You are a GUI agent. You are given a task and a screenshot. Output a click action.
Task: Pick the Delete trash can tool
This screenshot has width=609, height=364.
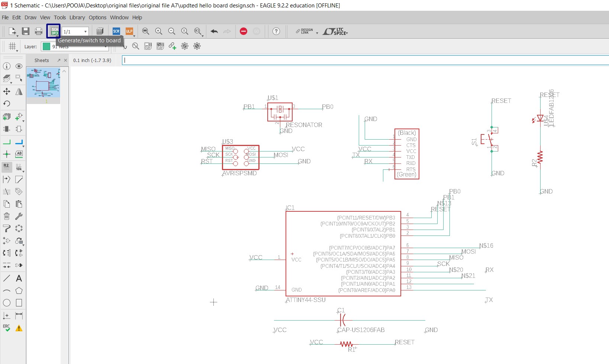[7, 216]
